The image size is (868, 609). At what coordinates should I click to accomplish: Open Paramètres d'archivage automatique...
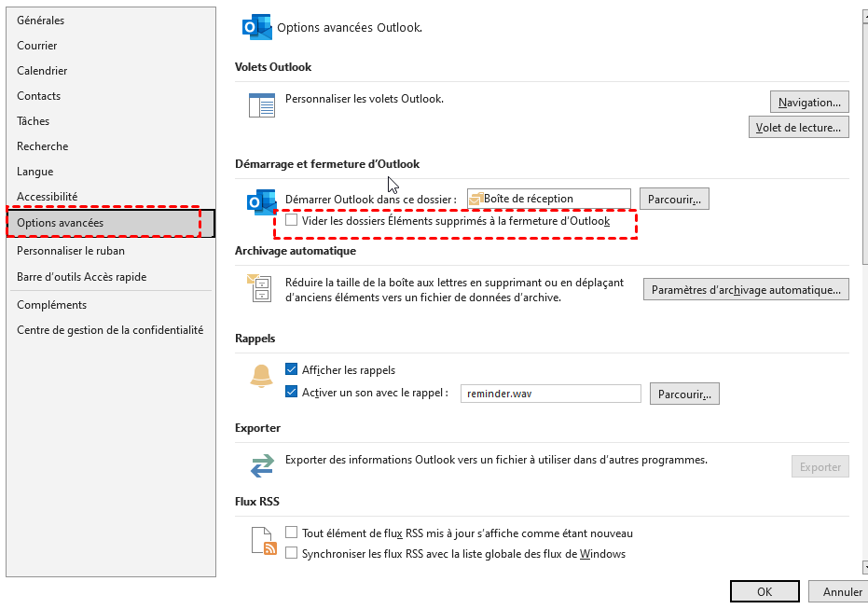coord(746,289)
